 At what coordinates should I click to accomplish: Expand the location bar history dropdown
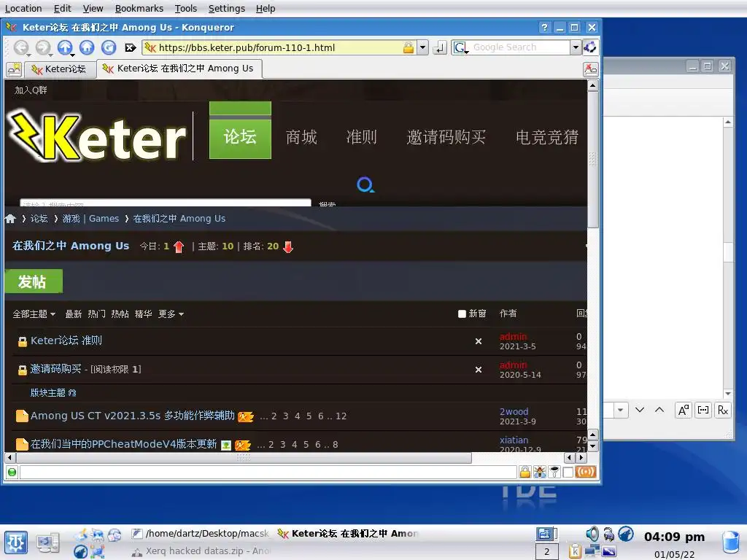coord(422,47)
